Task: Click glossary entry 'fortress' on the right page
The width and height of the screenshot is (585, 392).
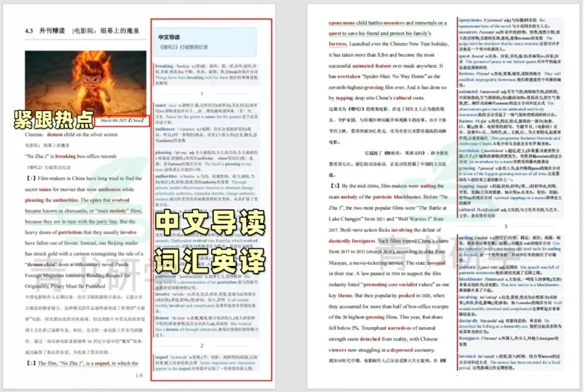Action: pos(466,74)
